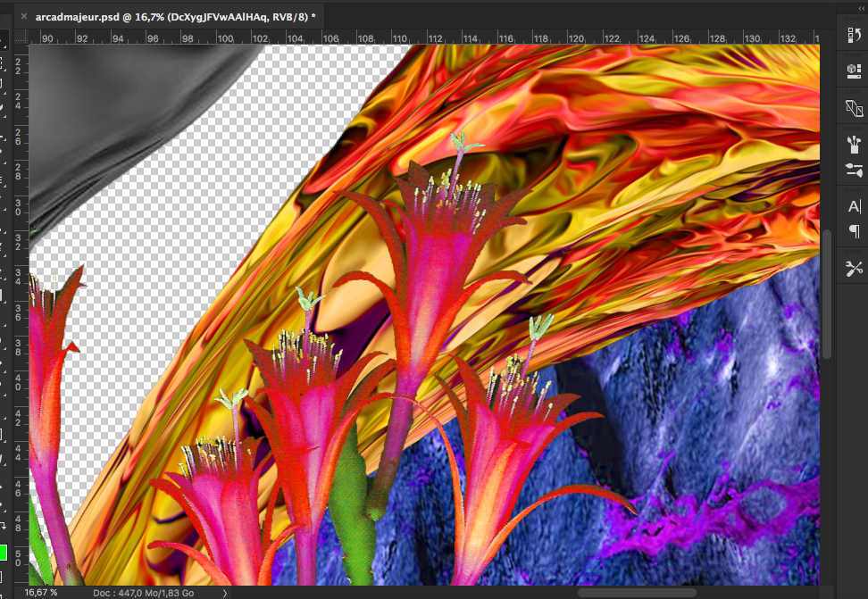The image size is (868, 599).
Task: Open the Clone Source panel icon
Action: click(x=854, y=107)
